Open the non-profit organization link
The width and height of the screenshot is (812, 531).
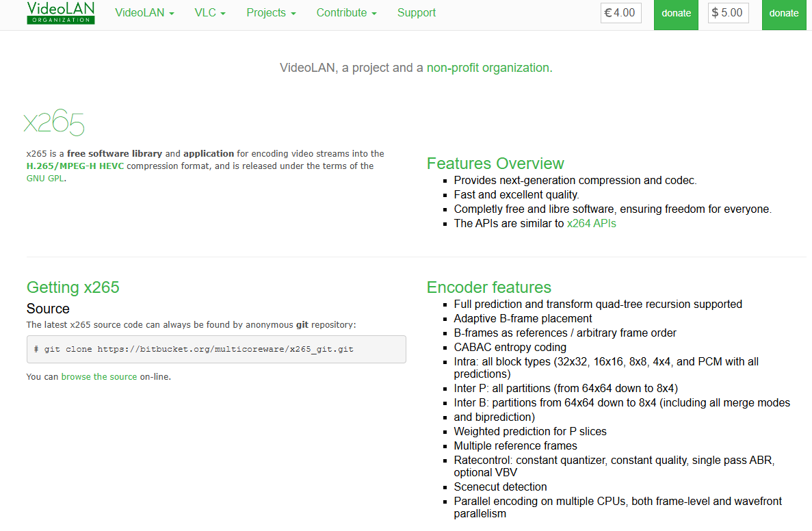click(489, 68)
